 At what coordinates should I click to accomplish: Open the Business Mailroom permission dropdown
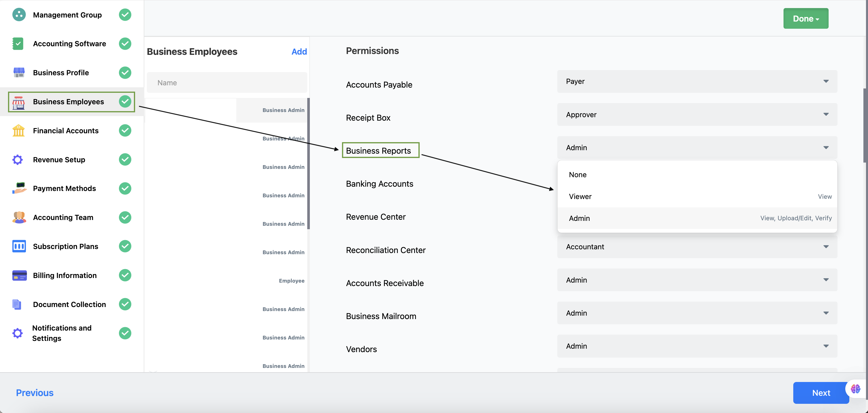pyautogui.click(x=697, y=313)
